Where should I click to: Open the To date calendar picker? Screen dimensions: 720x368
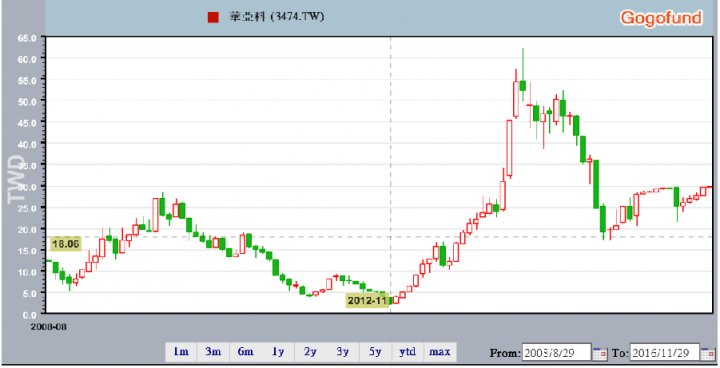pos(708,353)
